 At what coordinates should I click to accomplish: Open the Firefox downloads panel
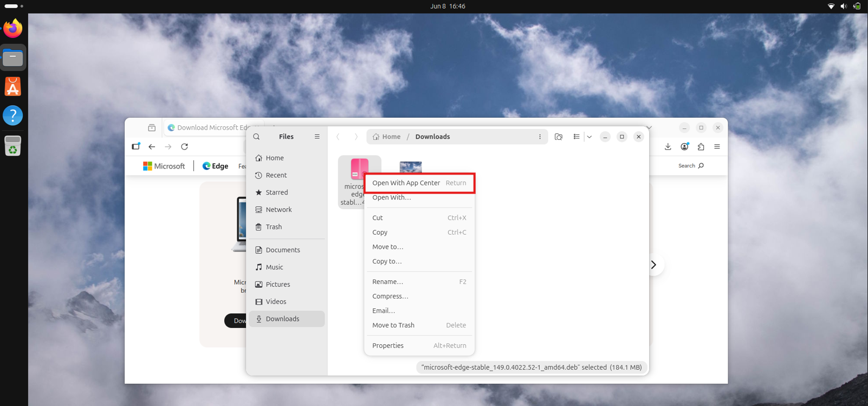(x=668, y=147)
